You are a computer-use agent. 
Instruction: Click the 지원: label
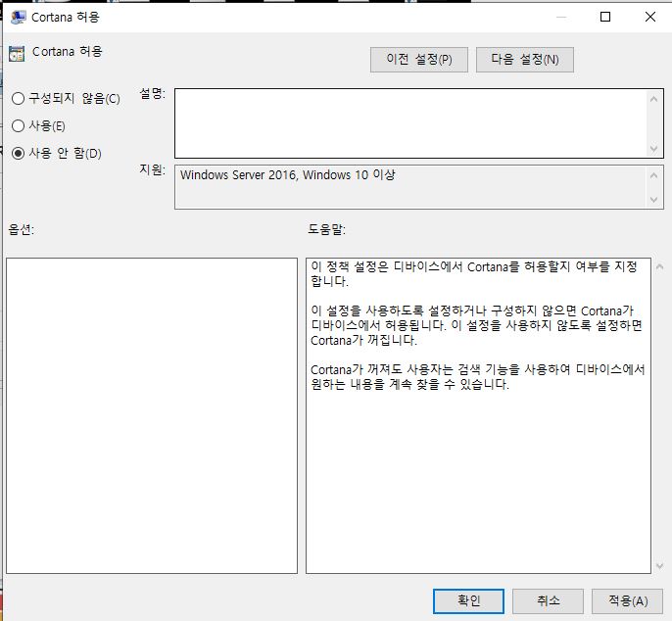pos(152,169)
